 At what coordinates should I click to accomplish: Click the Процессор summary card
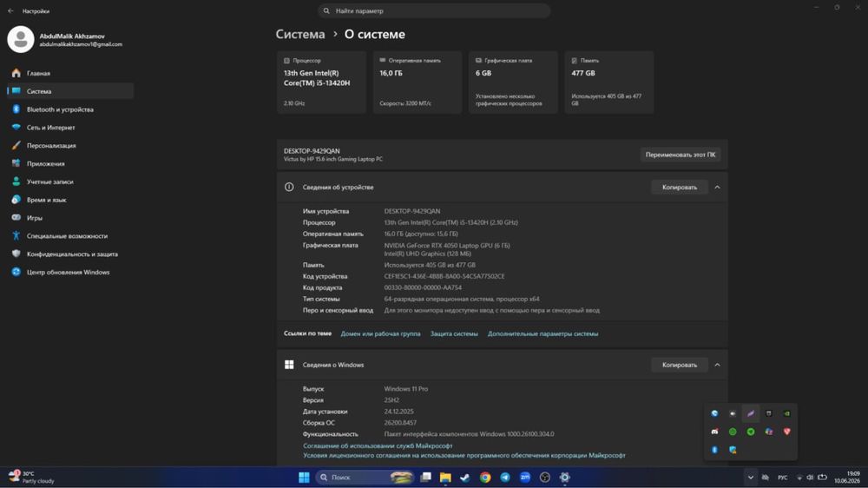[x=322, y=82]
